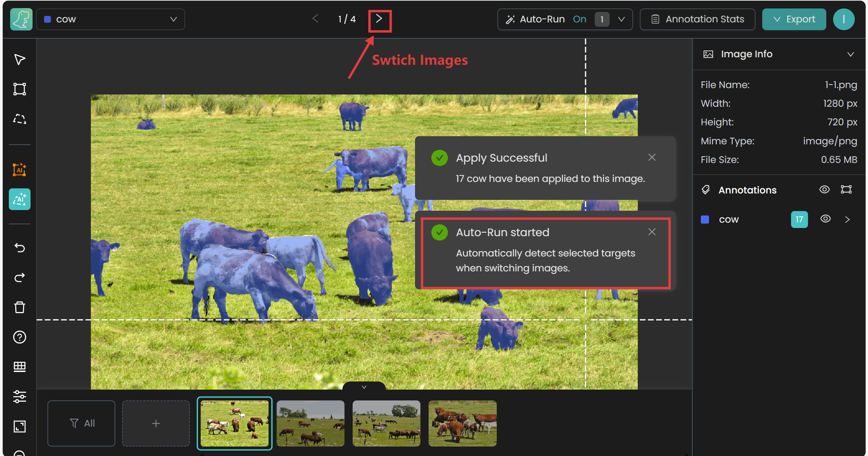Open the Export menu

click(x=794, y=19)
